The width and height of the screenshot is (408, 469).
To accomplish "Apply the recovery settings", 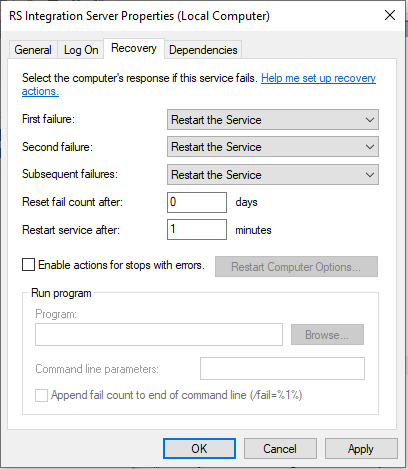I will [x=361, y=449].
